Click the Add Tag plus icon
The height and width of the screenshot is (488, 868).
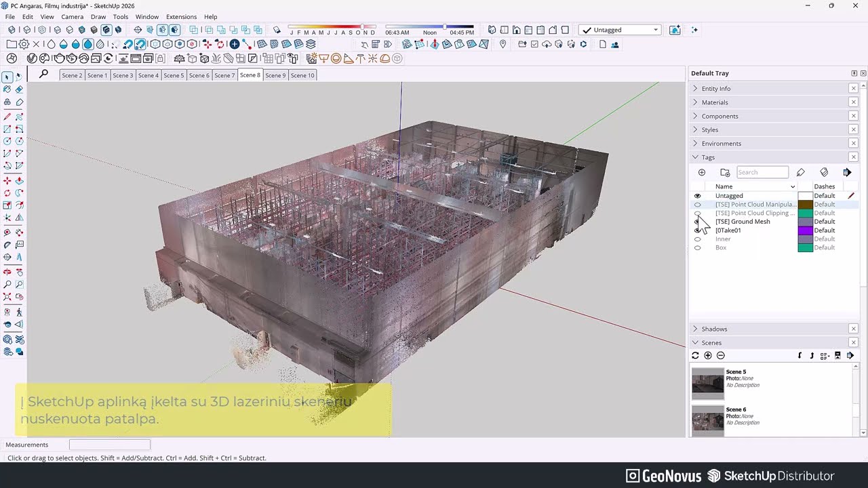pyautogui.click(x=702, y=172)
